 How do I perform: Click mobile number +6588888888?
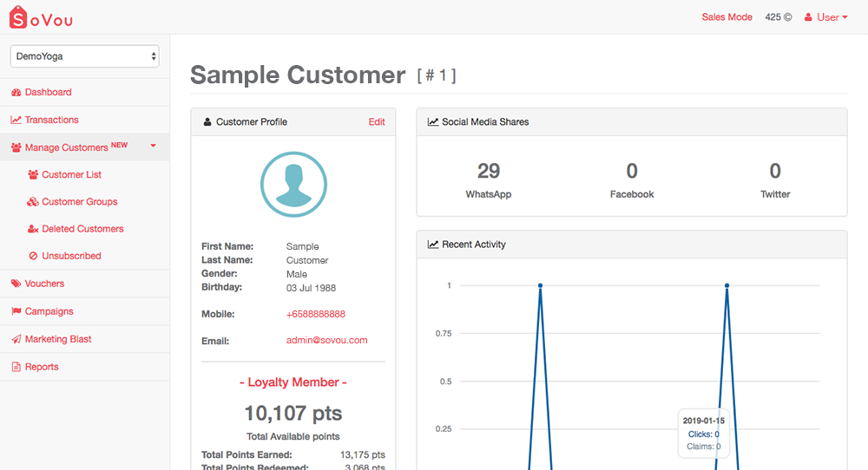316,314
